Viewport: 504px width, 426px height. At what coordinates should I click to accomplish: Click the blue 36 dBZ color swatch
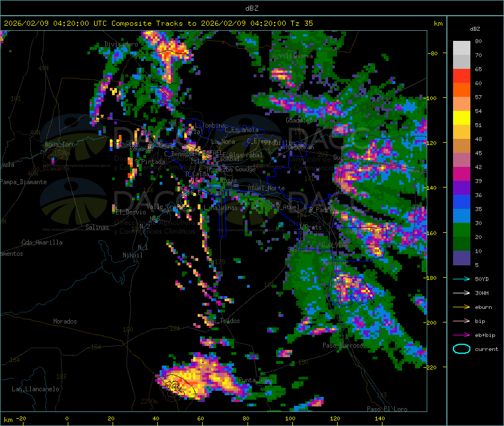[x=461, y=202]
